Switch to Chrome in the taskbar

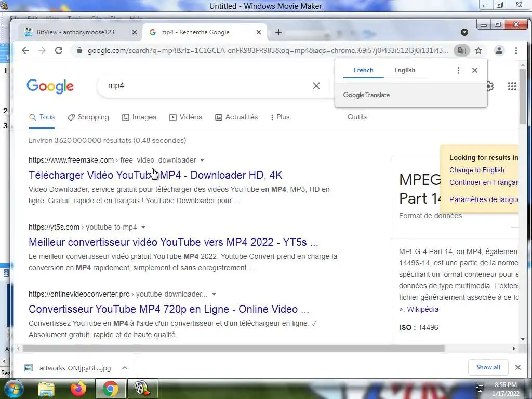pyautogui.click(x=110, y=389)
